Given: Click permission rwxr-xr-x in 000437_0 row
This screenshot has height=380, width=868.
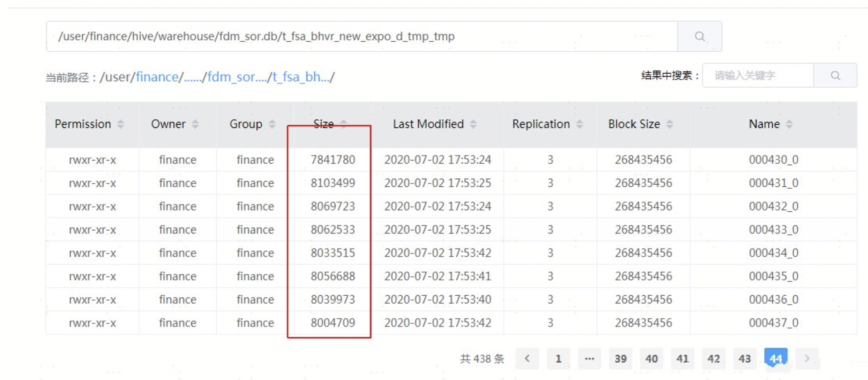Looking at the screenshot, I should click(92, 323).
